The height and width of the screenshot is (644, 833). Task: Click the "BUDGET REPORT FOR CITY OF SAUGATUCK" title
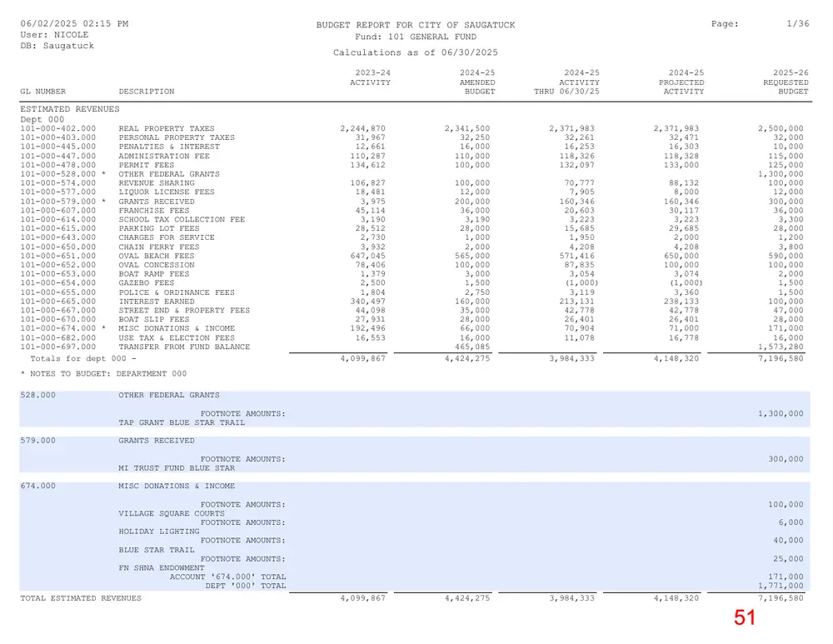tap(416, 25)
